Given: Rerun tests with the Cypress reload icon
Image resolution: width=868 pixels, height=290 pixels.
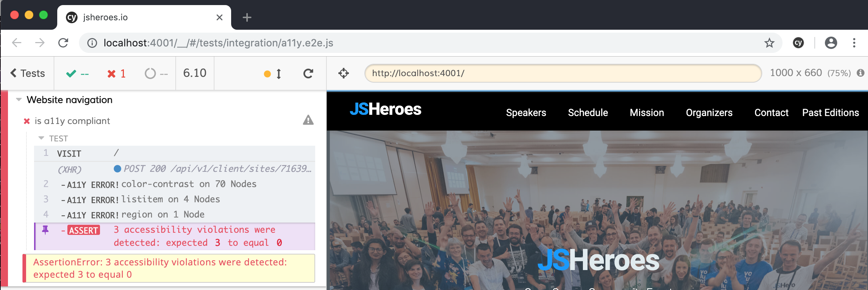Looking at the screenshot, I should (x=308, y=74).
